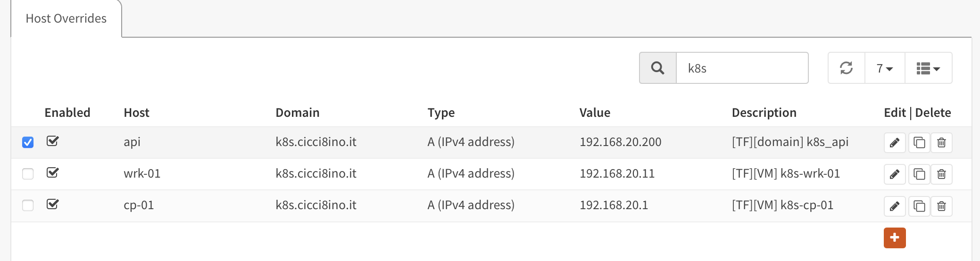Viewport: 980px width, 261px height.
Task: Delete the cp-01 host entry
Action: pos(941,206)
